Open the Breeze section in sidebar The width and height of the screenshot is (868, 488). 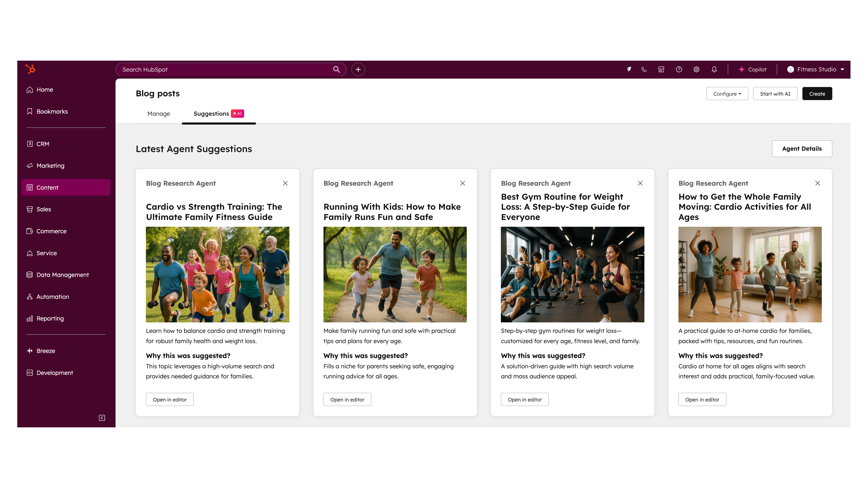[46, 351]
